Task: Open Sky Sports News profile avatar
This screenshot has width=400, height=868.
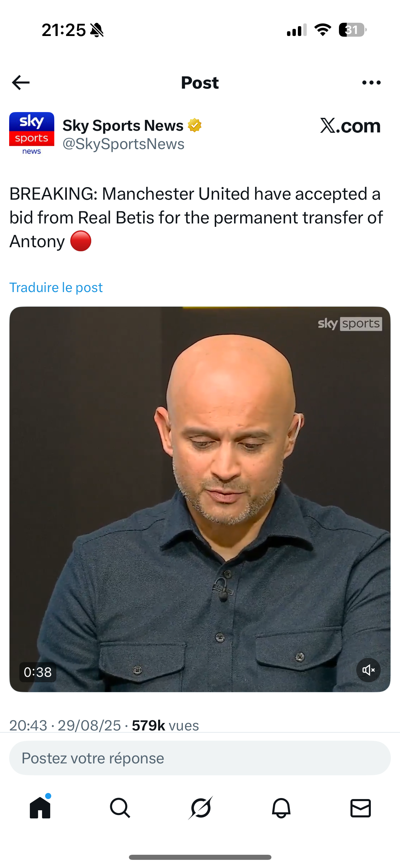Action: click(32, 134)
